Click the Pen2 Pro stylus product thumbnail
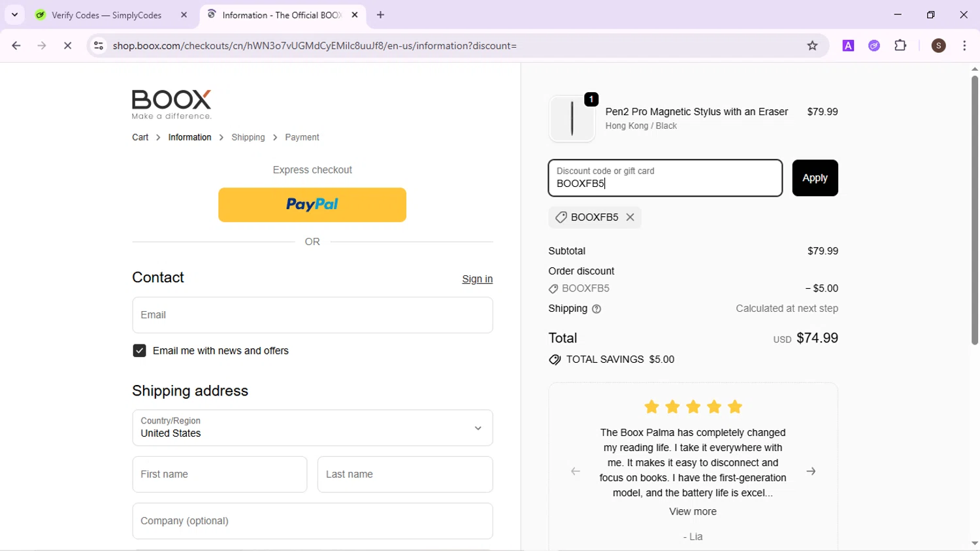The image size is (980, 551). [x=572, y=119]
